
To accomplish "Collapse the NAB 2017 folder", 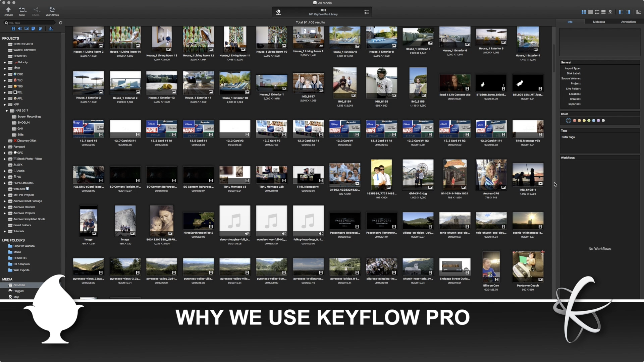I will pyautogui.click(x=6, y=111).
